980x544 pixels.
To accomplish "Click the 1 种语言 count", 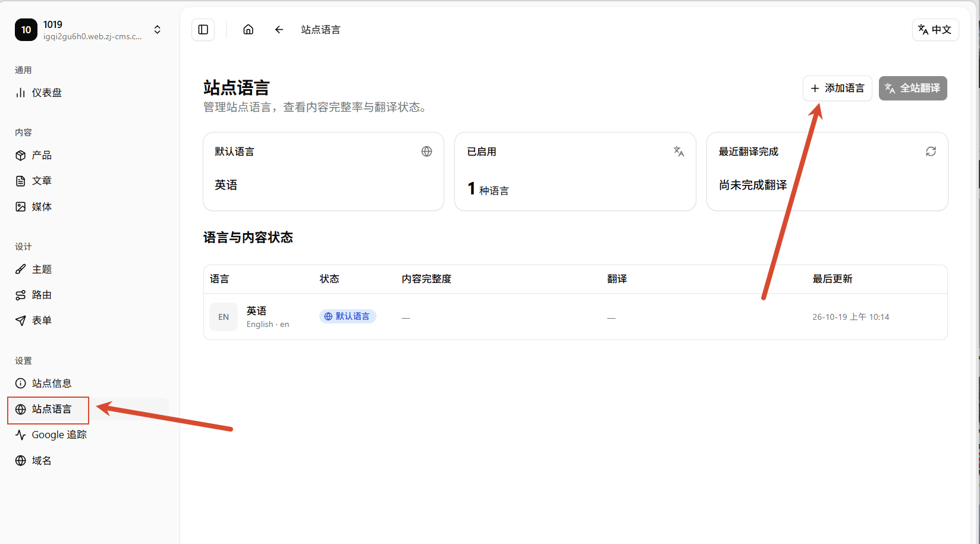I will [488, 189].
